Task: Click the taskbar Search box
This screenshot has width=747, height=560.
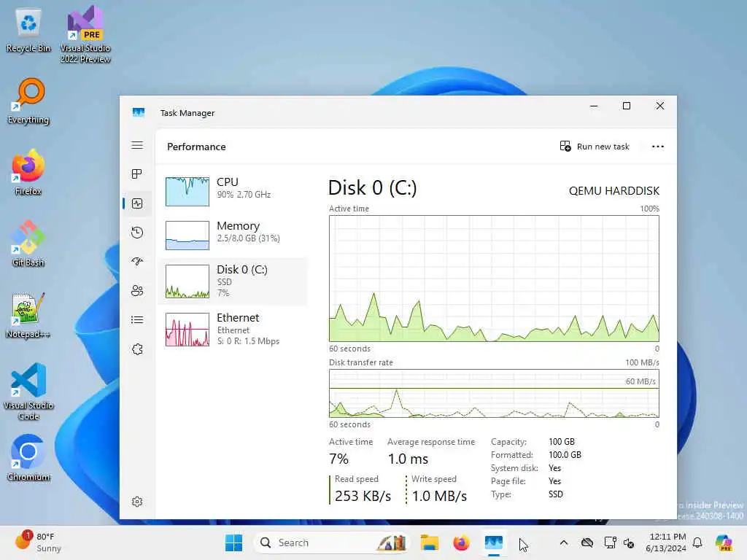Action: point(332,542)
